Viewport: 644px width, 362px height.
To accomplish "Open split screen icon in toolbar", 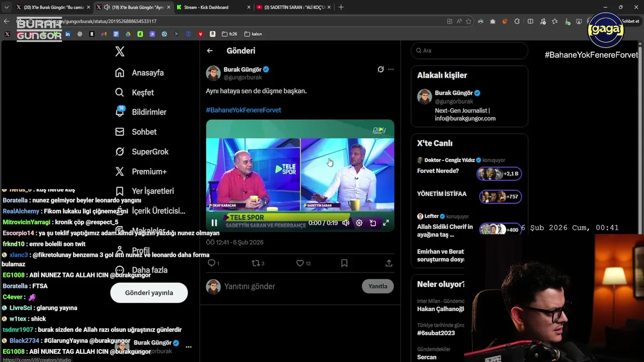I will (530, 22).
